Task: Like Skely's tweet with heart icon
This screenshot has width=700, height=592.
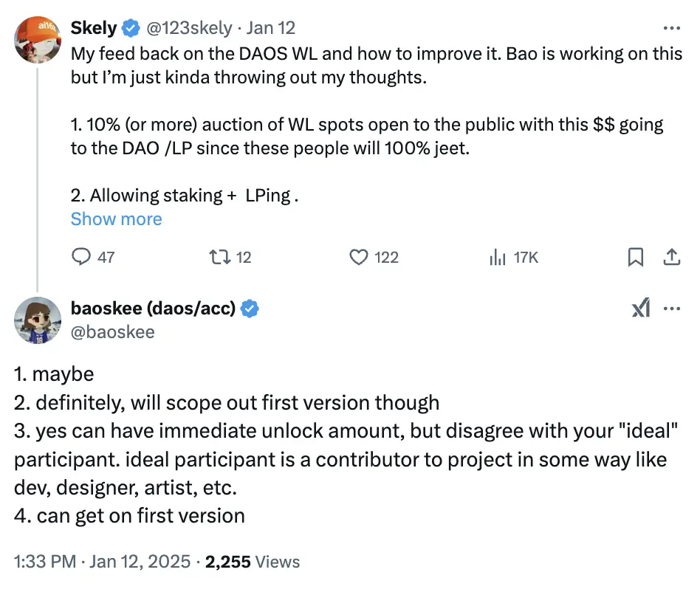Action: (x=359, y=257)
